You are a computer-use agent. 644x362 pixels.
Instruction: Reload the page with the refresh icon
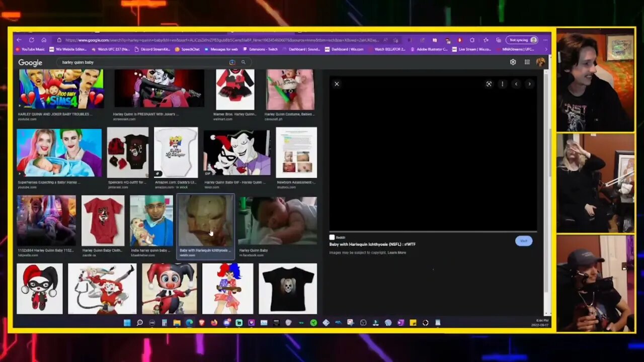(x=31, y=40)
